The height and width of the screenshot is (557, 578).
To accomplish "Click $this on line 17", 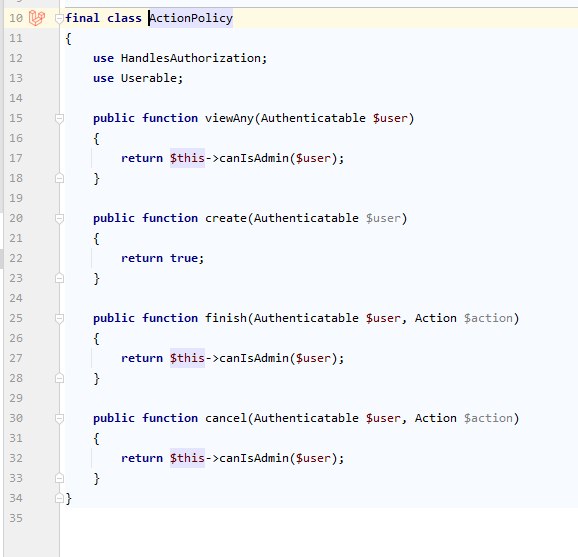I will [187, 158].
